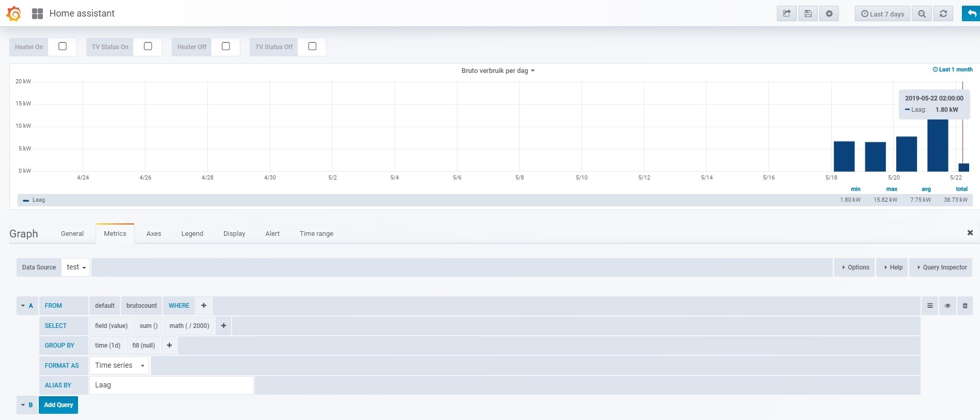This screenshot has width=980, height=420.
Task: Refresh the dashboard
Action: click(943, 14)
